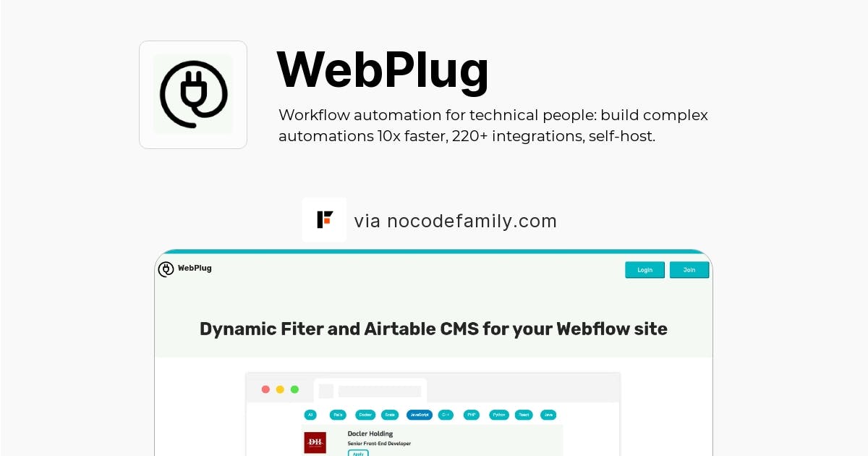The height and width of the screenshot is (456, 868).
Task: Click the Join button
Action: point(689,270)
